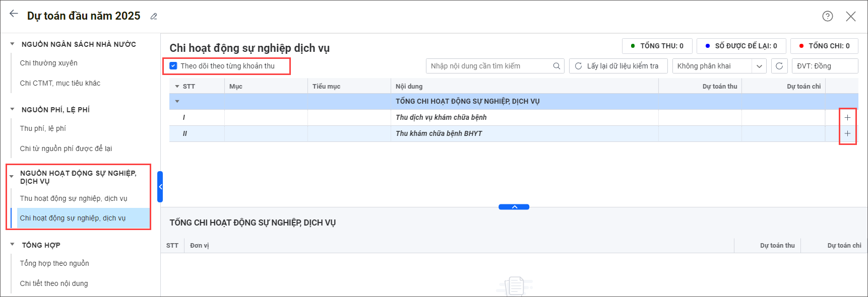Viewport: 868px width, 297px height.
Task: Click the pencil edit title icon
Action: 154,17
